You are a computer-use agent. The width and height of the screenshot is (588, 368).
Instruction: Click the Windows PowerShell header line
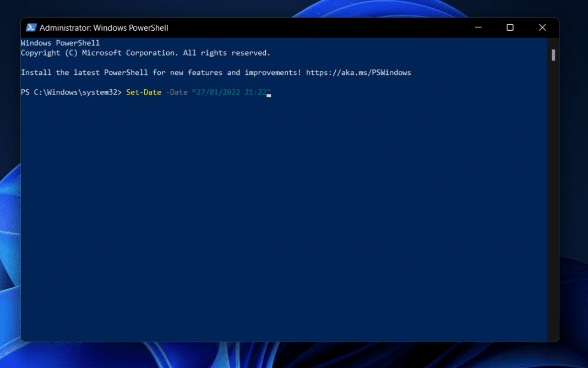click(60, 42)
